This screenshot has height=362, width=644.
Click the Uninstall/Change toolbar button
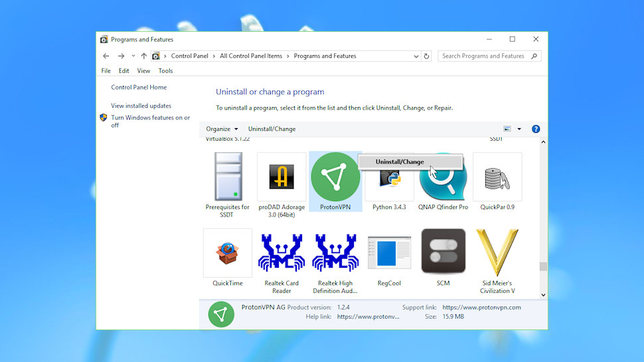[272, 129]
